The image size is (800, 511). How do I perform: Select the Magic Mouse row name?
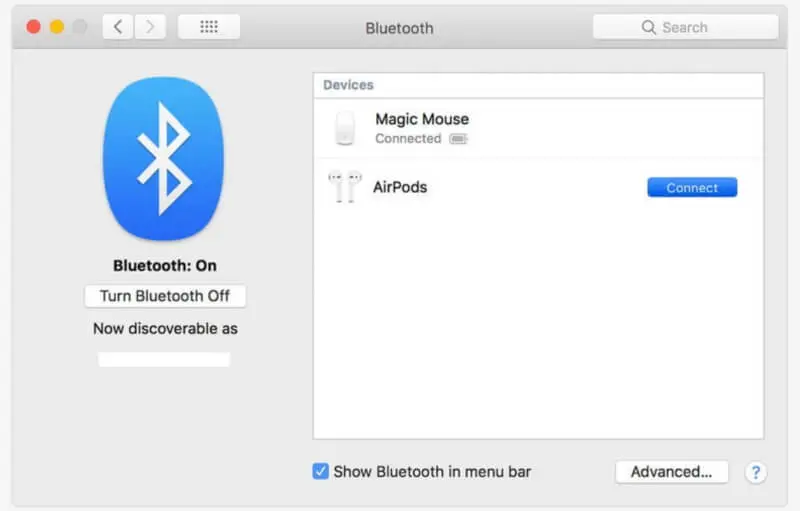[x=422, y=119]
